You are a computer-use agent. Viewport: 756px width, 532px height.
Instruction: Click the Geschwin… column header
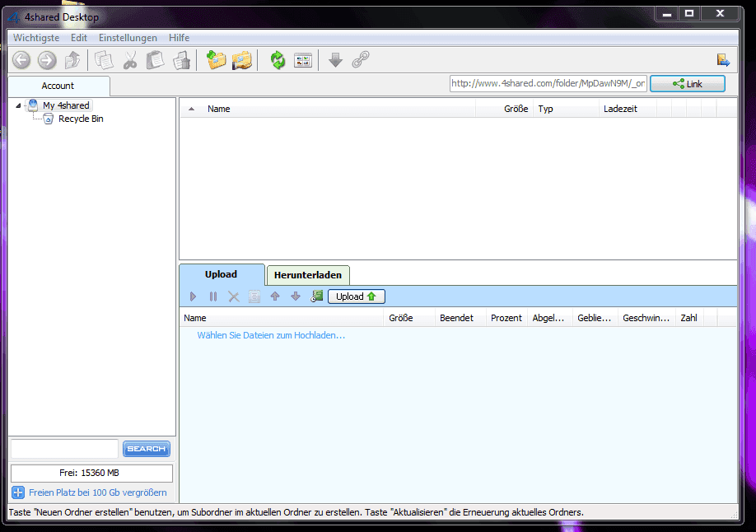(x=646, y=318)
